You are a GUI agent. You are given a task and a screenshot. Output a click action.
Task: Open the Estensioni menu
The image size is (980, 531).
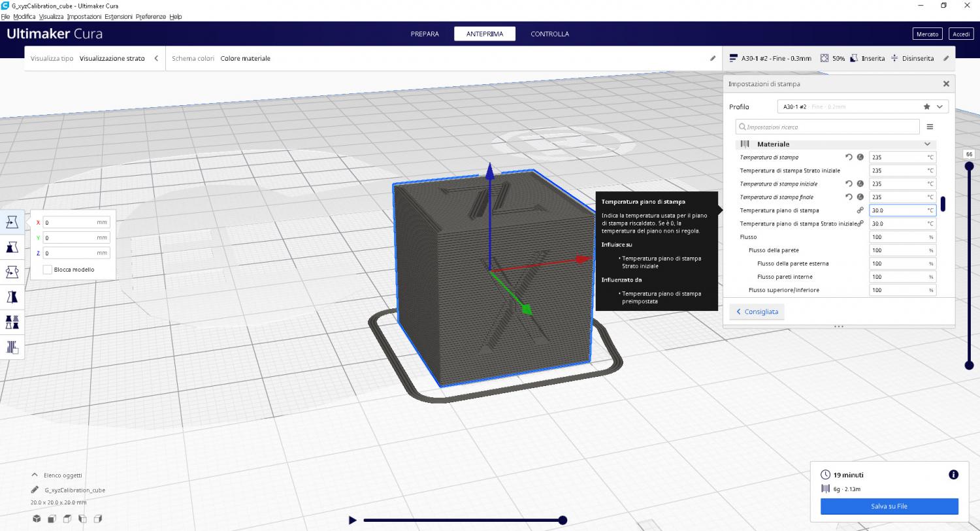point(118,16)
